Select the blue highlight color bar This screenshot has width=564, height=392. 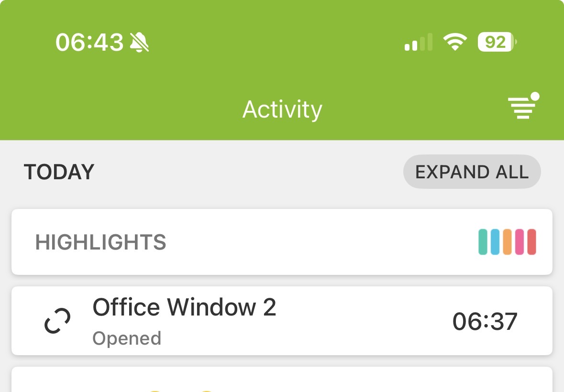(495, 242)
